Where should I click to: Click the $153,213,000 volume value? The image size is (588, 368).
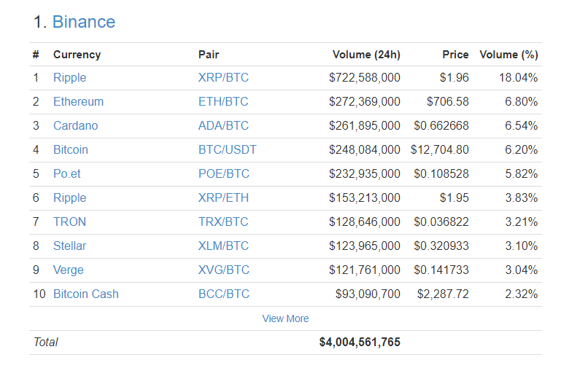pos(365,197)
